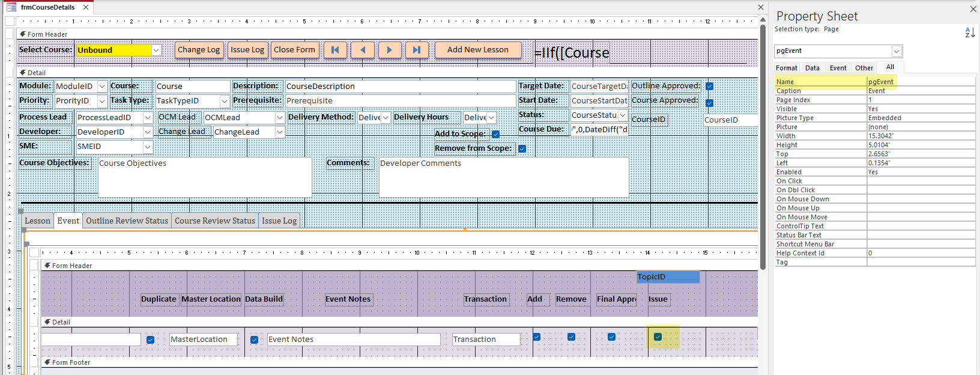This screenshot has width=980, height=375.
Task: Switch to the Lesson page tab
Action: coord(37,221)
